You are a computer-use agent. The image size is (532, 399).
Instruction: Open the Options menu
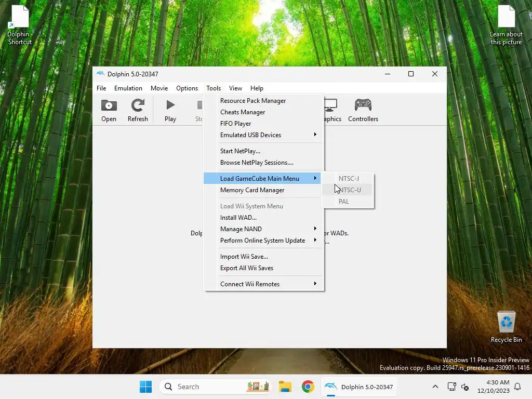click(x=187, y=88)
